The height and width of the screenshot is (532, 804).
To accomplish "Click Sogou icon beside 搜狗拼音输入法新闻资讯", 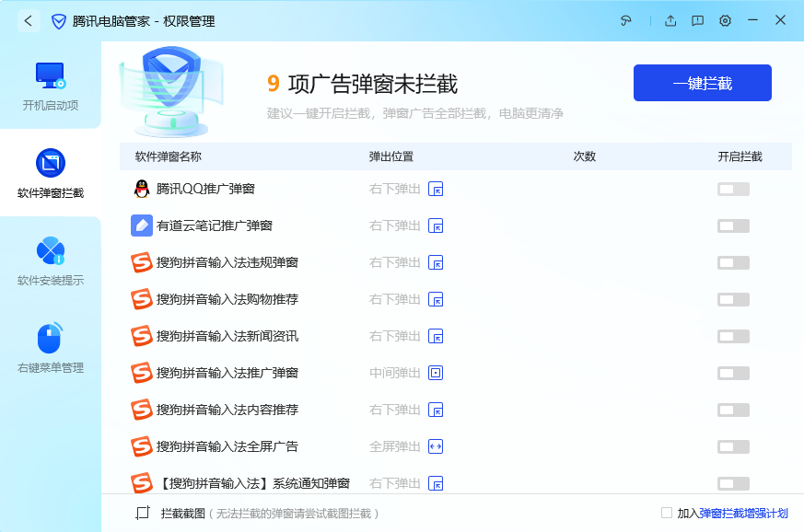I will pyautogui.click(x=142, y=336).
